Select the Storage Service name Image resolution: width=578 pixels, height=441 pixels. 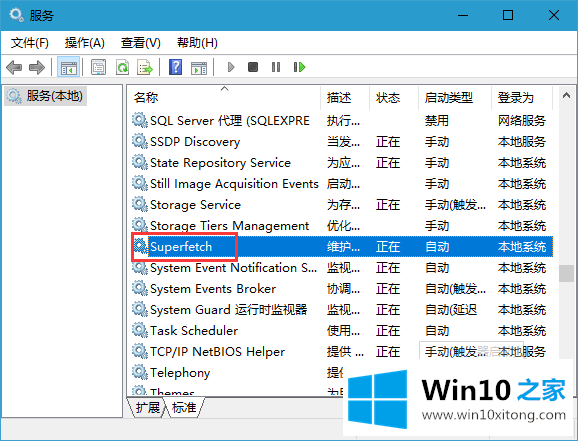pyautogui.click(x=195, y=205)
